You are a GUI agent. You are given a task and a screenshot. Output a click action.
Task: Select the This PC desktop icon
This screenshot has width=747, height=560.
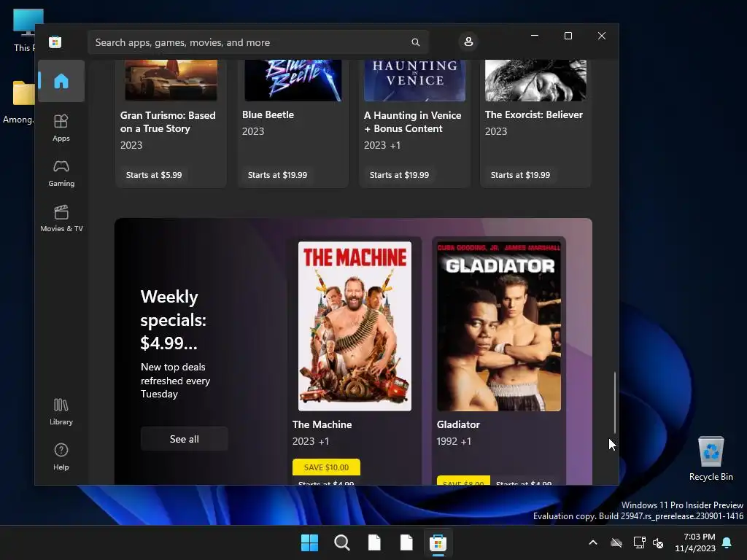tap(24, 31)
